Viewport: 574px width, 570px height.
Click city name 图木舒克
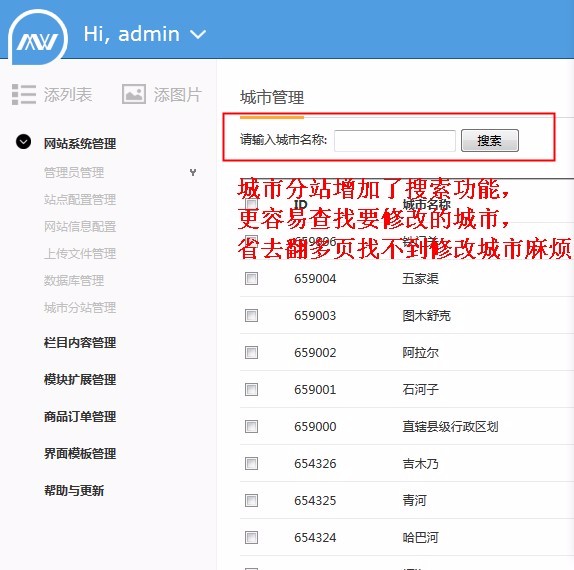coord(426,316)
